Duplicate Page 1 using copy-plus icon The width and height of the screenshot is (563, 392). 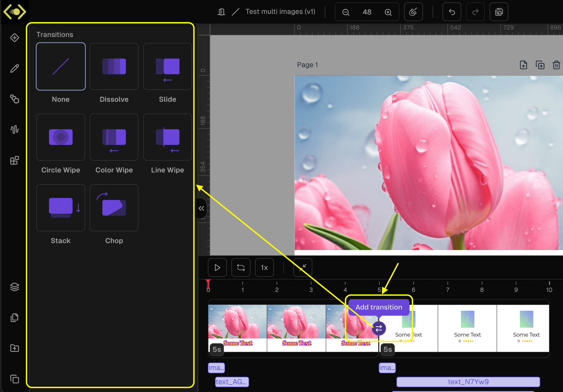540,65
